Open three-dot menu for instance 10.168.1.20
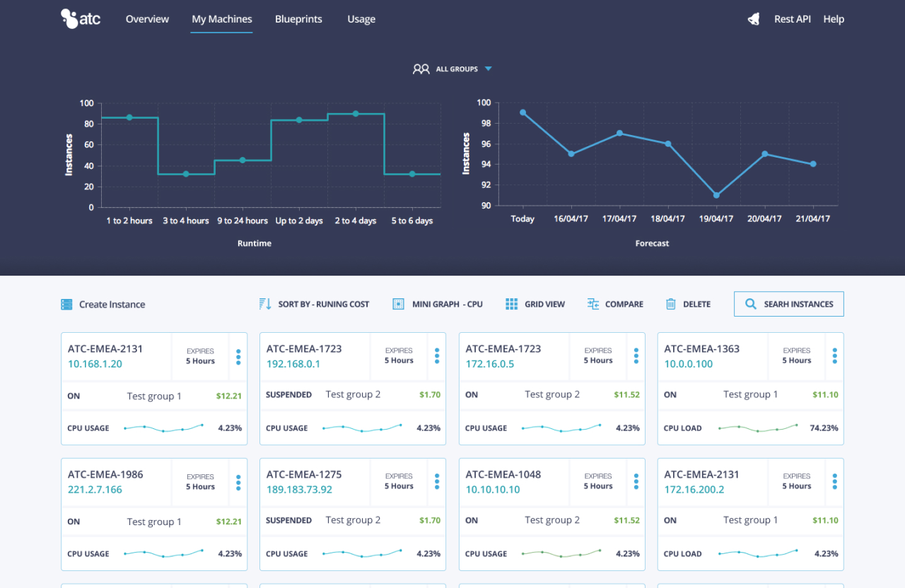Image resolution: width=905 pixels, height=588 pixels. click(238, 357)
